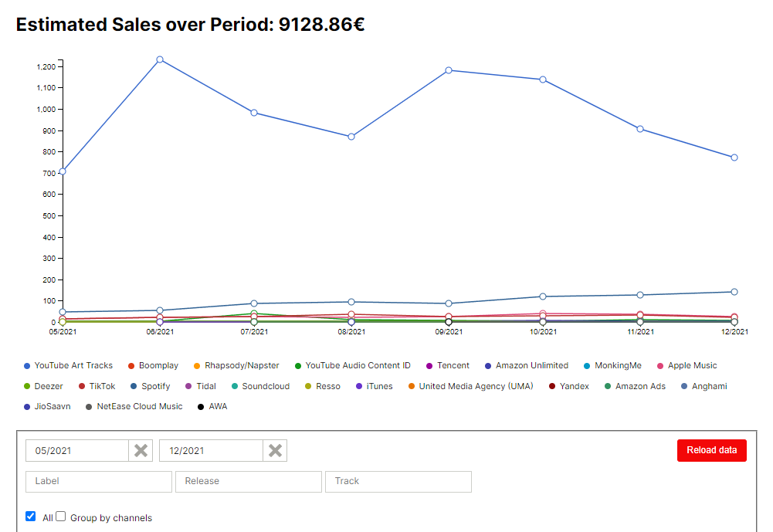Click the red Boomplay legend dot
The height and width of the screenshot is (532, 773).
coord(131,366)
